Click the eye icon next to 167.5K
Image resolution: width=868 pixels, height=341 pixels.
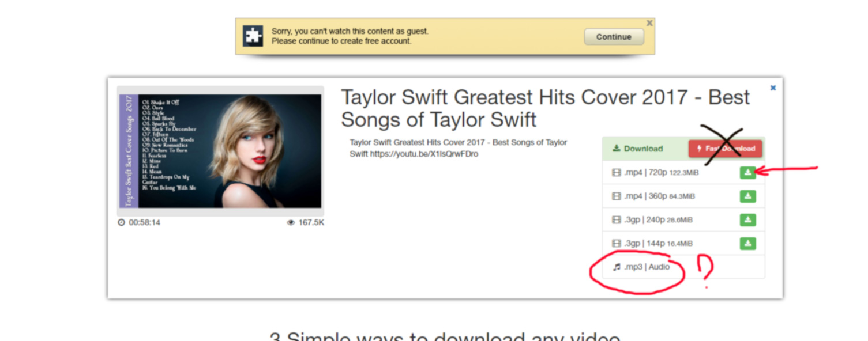[291, 222]
